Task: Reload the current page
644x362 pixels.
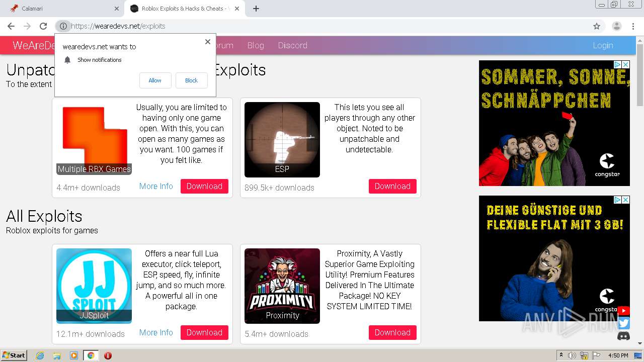Action: [43, 26]
